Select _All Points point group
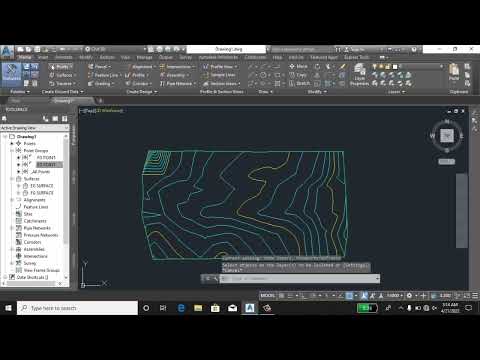The image size is (480, 360). (41, 172)
